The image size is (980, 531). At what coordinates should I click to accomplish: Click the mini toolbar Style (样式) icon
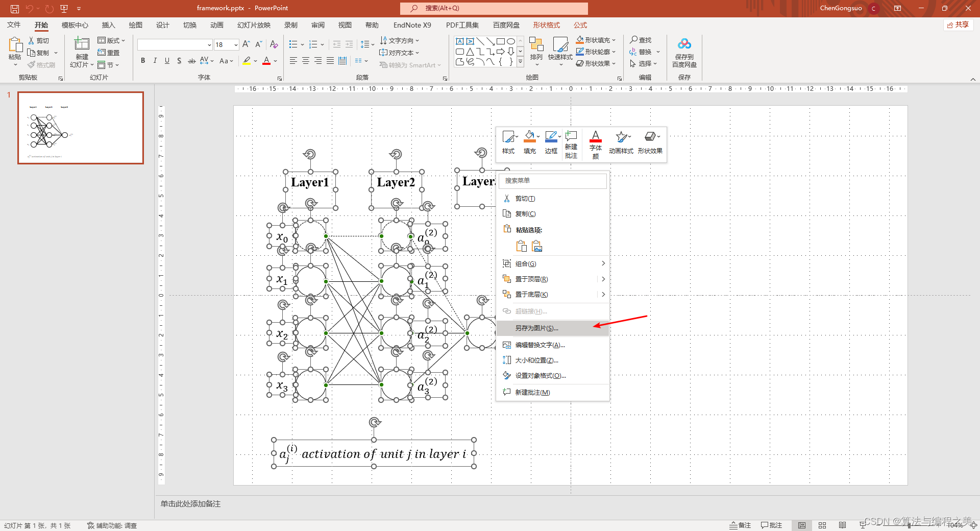(509, 137)
